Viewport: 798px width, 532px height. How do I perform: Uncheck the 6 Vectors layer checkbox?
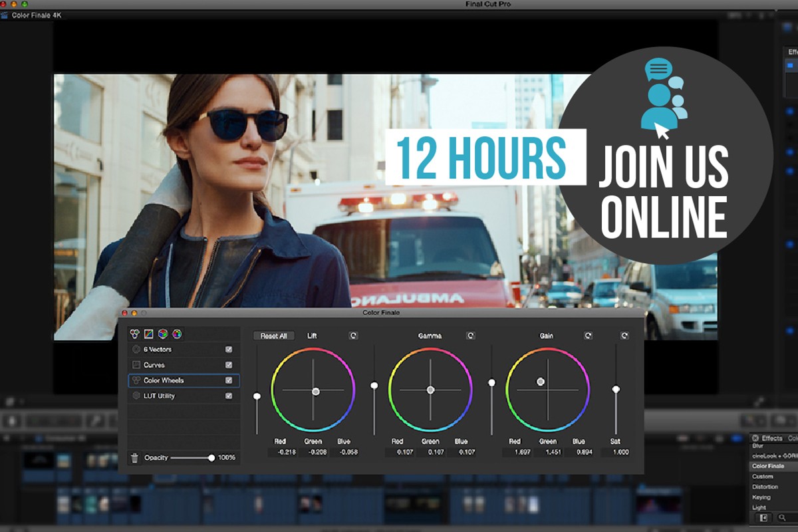point(229,349)
